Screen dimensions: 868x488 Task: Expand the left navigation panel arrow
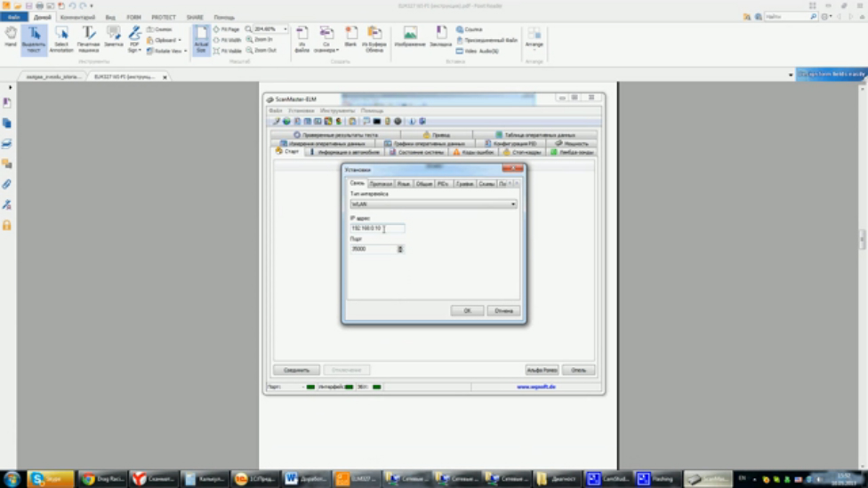click(x=10, y=87)
